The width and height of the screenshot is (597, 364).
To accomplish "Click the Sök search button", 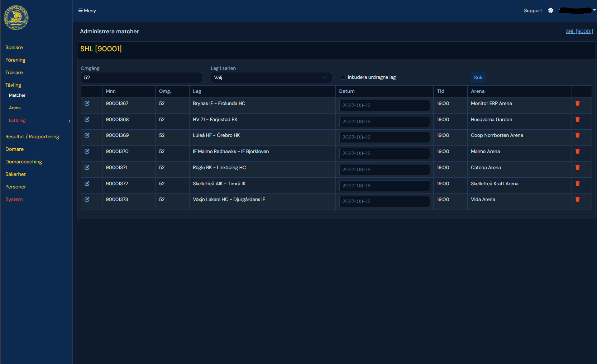I will coord(478,77).
